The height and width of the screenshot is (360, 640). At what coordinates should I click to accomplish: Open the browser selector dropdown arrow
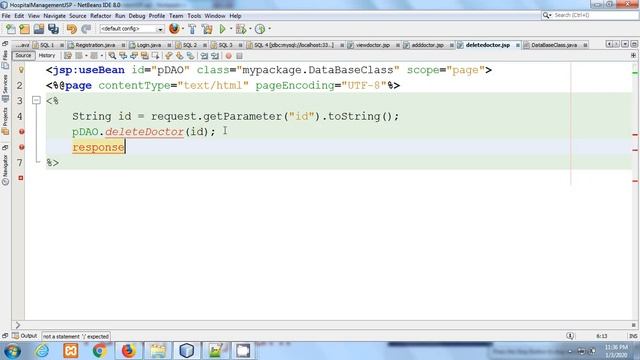(182, 29)
